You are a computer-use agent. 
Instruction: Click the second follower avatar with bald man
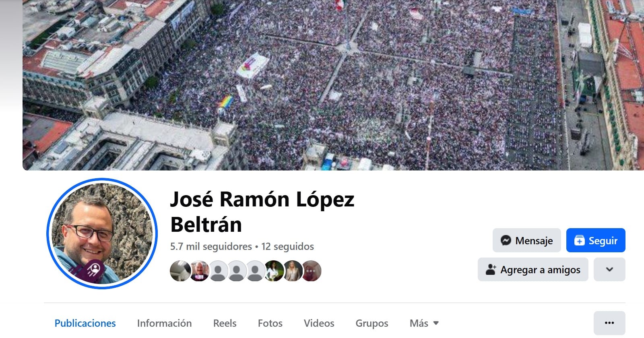(199, 271)
